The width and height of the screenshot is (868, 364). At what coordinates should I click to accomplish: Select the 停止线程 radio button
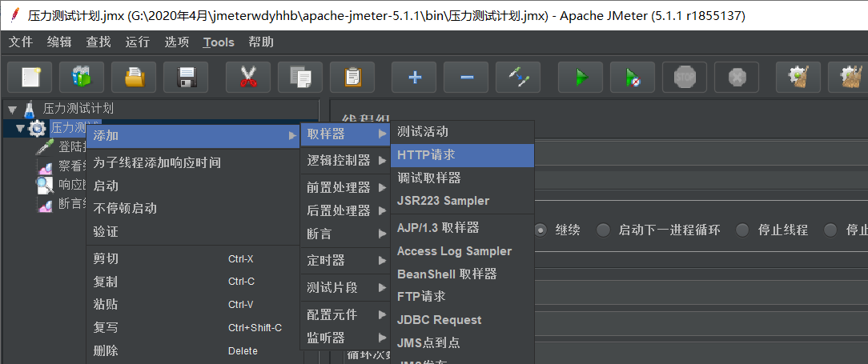tap(741, 230)
